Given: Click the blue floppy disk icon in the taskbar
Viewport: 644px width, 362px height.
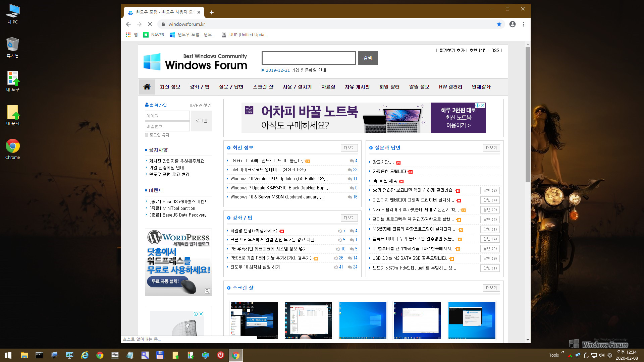Looking at the screenshot, I should pos(160,355).
